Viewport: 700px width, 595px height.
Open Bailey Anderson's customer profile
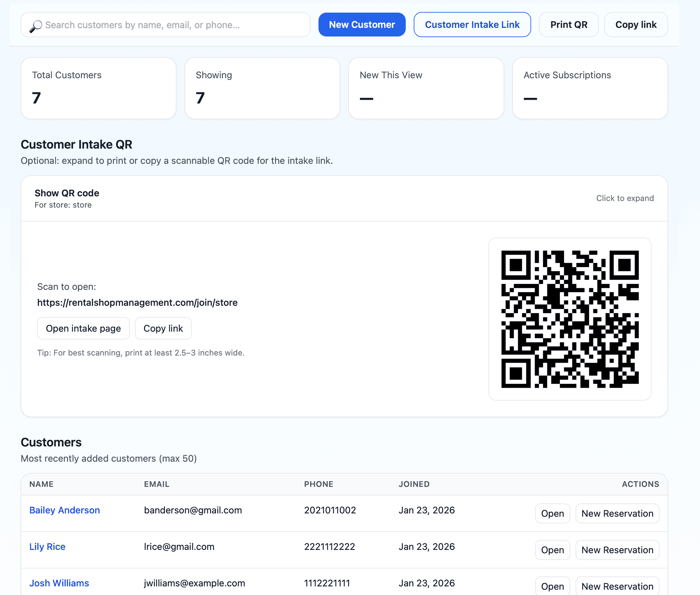point(64,510)
